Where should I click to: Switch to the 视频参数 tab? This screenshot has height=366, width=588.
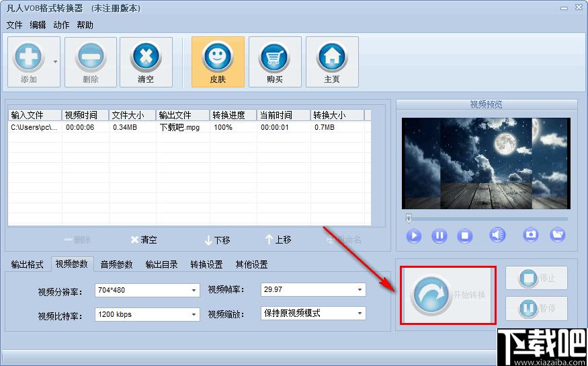(x=72, y=264)
